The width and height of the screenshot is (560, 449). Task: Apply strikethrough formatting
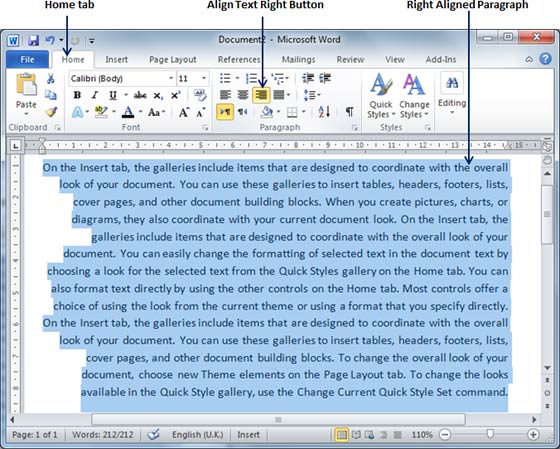140,95
